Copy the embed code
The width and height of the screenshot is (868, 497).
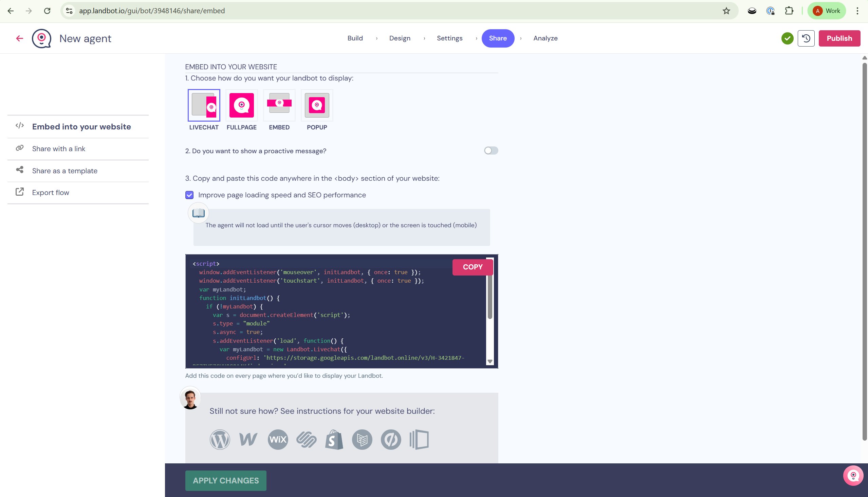click(x=473, y=267)
